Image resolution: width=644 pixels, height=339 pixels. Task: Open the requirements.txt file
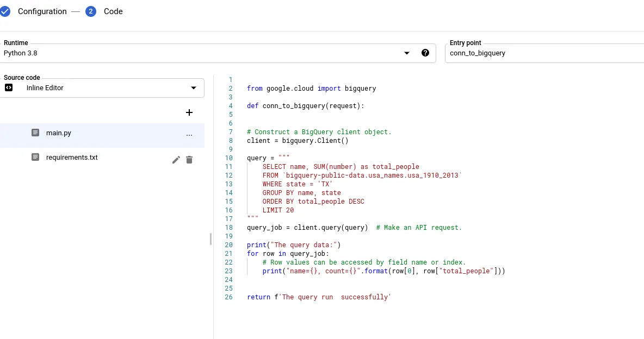72,158
